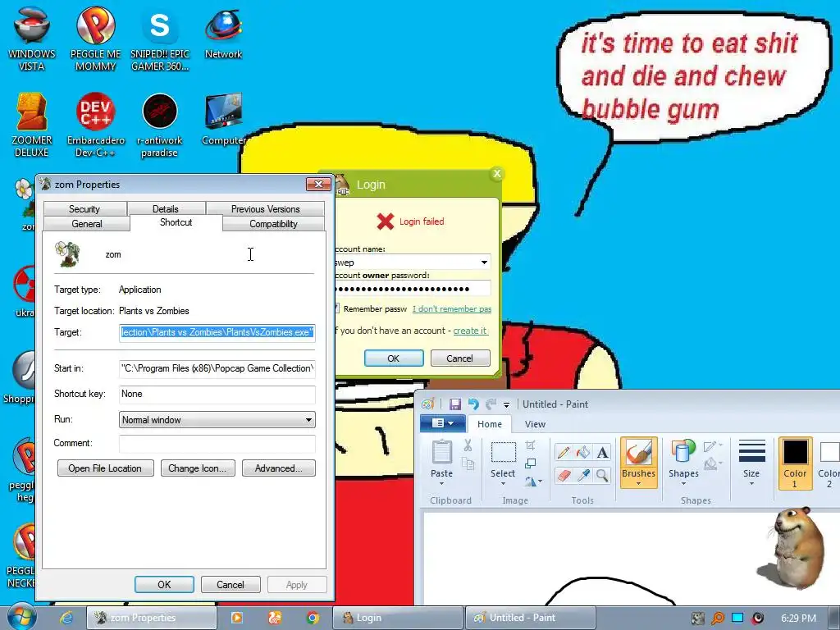Open SNIPED!! EPIC GAMER 360 Skype icon
840x630 pixels.
160,39
